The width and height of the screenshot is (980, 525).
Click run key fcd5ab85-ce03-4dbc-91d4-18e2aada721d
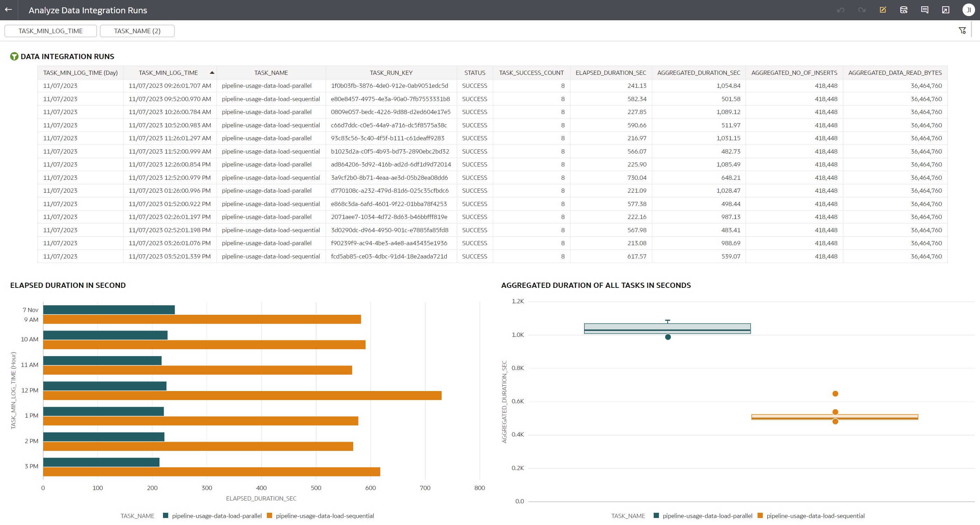click(x=389, y=256)
